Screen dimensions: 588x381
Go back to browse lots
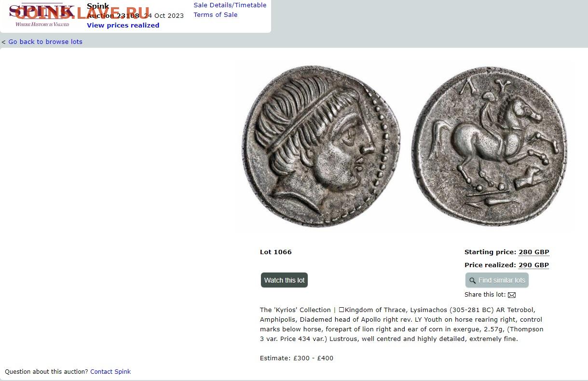(45, 41)
